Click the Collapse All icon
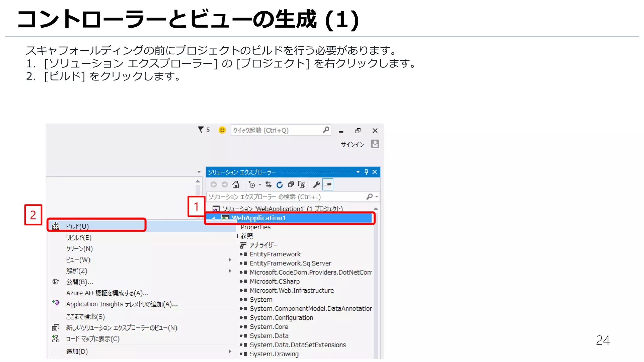Screen dimensions: 644x362 [x=291, y=184]
